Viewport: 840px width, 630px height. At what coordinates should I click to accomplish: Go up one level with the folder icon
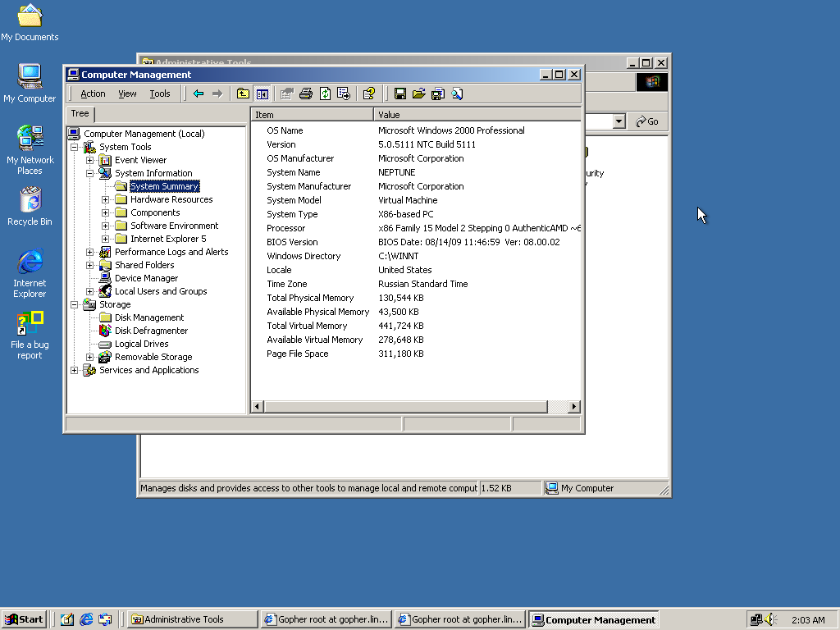(x=243, y=94)
